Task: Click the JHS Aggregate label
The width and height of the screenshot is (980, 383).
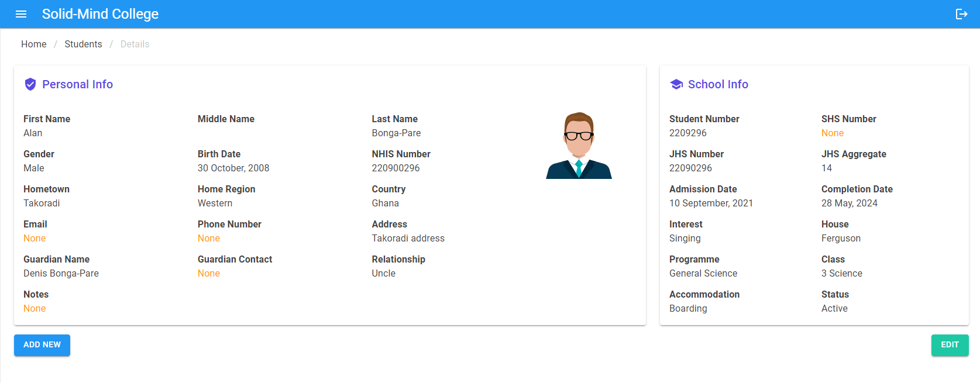Action: tap(854, 154)
